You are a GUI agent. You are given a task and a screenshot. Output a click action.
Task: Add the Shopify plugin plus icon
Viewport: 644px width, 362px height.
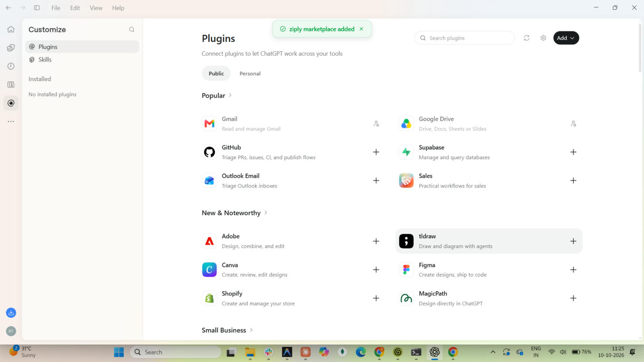pos(376,298)
